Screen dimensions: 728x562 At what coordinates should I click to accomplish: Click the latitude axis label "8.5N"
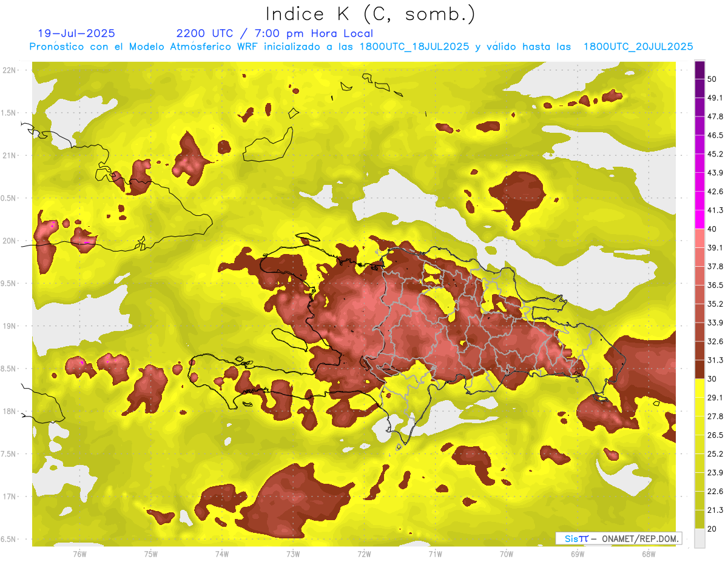[9, 369]
